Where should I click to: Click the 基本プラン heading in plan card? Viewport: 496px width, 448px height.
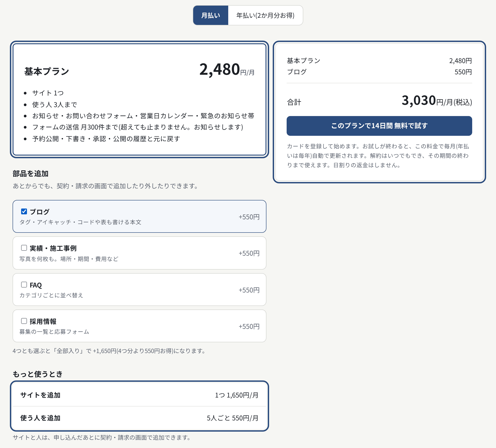click(x=47, y=72)
